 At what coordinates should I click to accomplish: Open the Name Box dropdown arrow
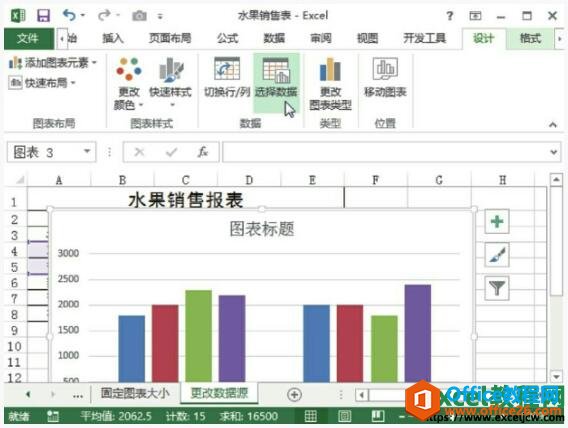pyautogui.click(x=87, y=151)
